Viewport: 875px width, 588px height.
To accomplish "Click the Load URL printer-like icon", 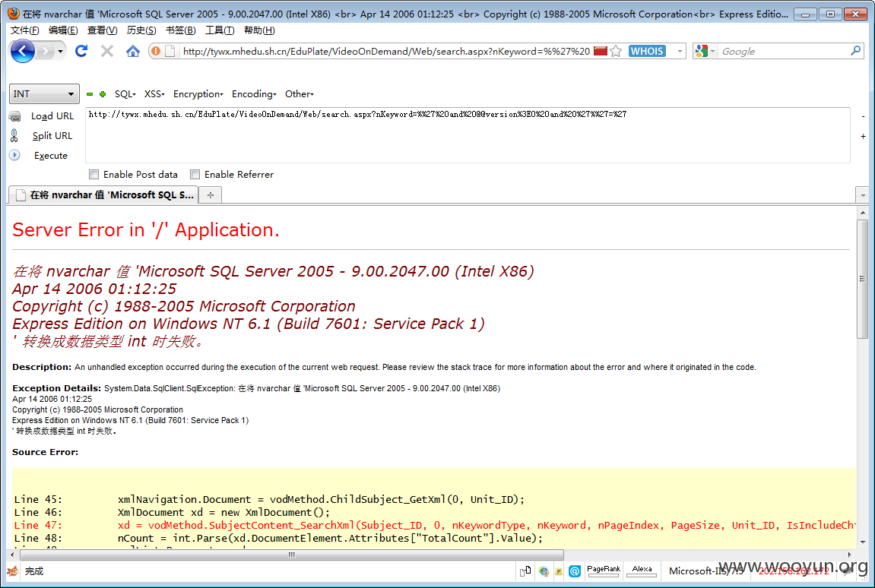I will pos(15,116).
